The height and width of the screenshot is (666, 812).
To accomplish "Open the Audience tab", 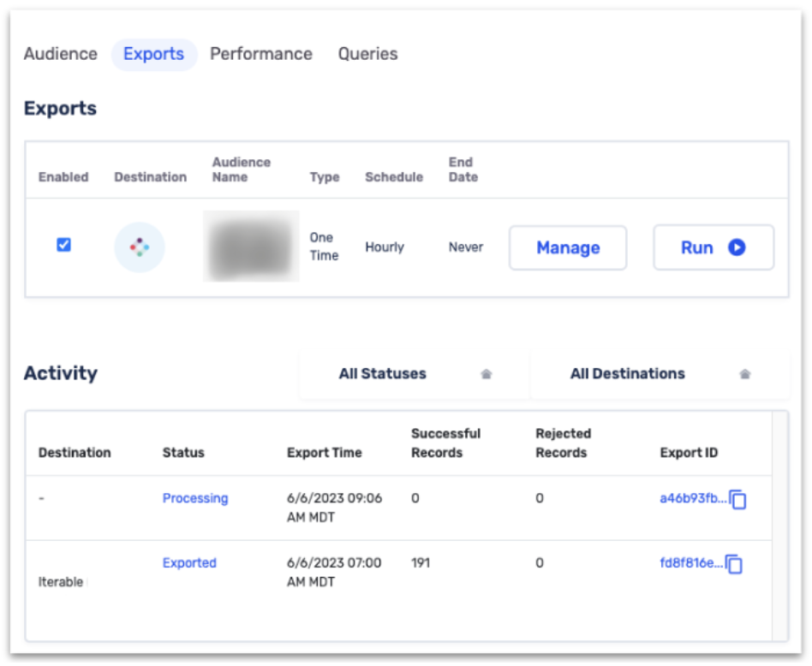I will 61,54.
